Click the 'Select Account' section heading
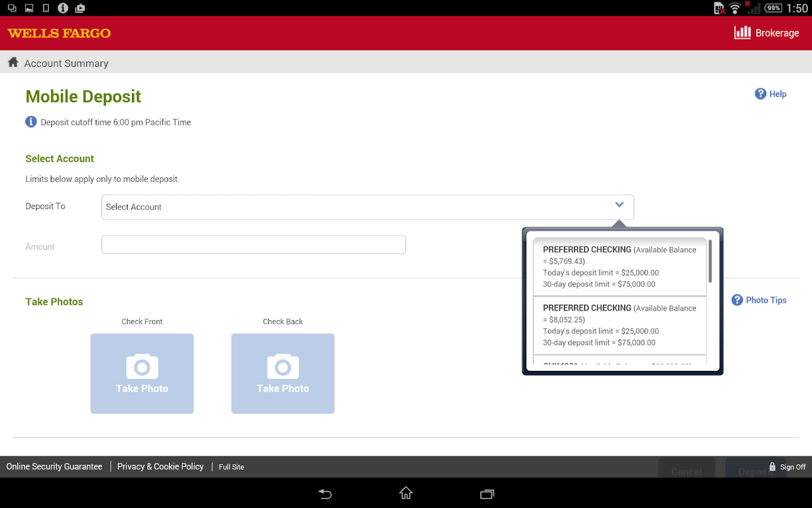 click(x=60, y=159)
